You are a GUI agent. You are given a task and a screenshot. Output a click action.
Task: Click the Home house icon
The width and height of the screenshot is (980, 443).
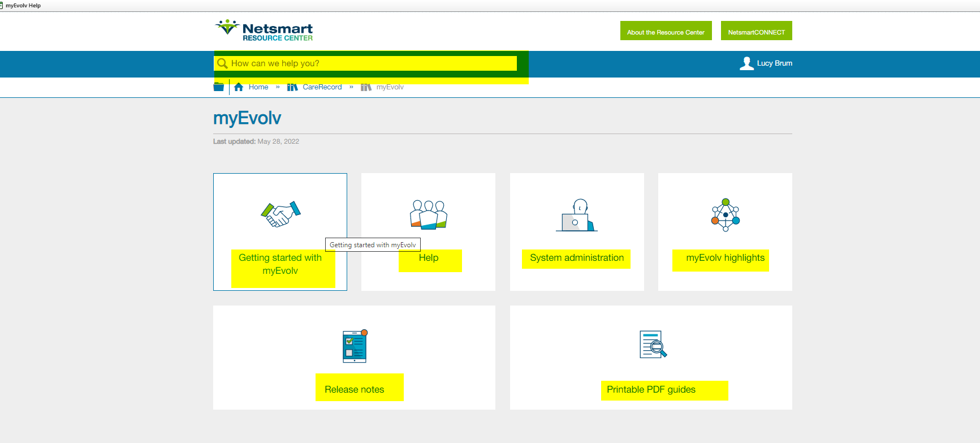point(239,87)
